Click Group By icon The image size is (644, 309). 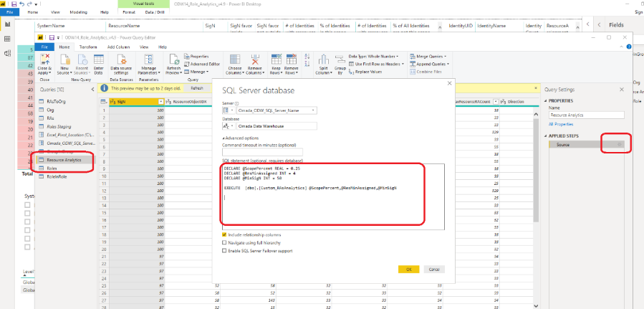click(340, 60)
